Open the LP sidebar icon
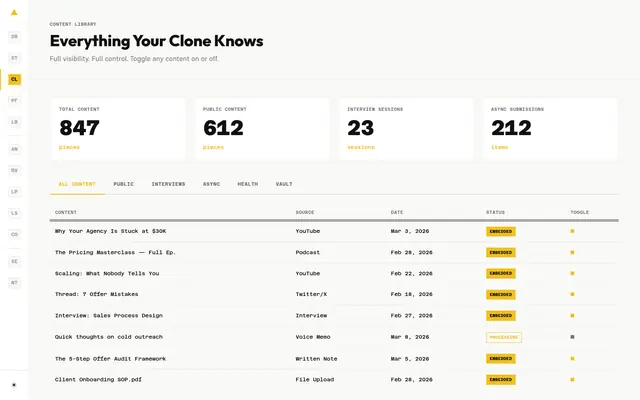The image size is (640, 400). pyautogui.click(x=14, y=191)
